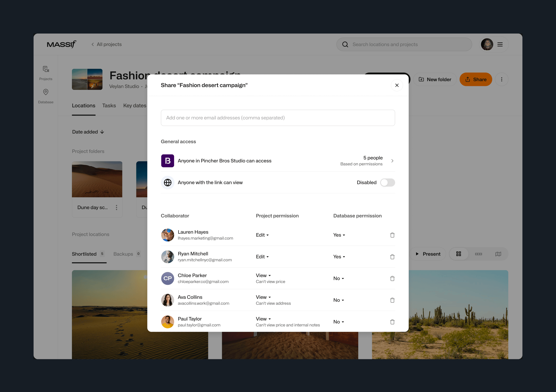Remove Paul Taylor using trash icon

[x=392, y=322]
